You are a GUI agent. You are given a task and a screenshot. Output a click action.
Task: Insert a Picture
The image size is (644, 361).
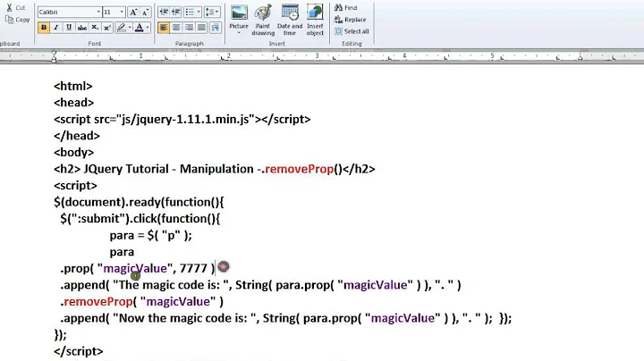(239, 16)
